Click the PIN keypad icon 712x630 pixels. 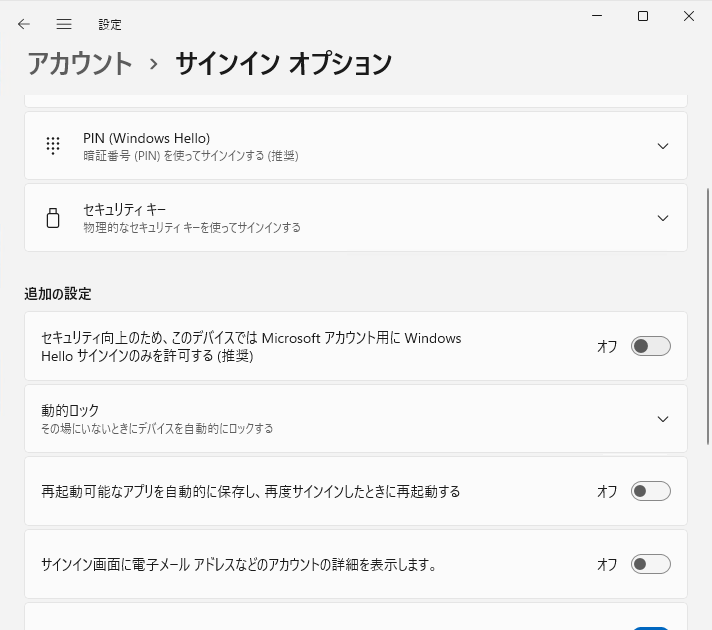pyautogui.click(x=53, y=146)
